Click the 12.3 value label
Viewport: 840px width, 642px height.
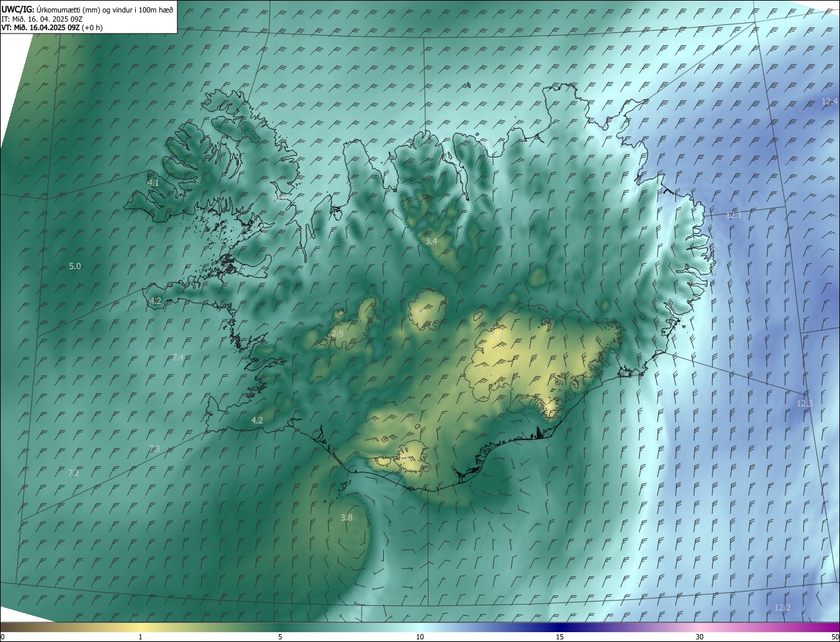click(x=805, y=403)
